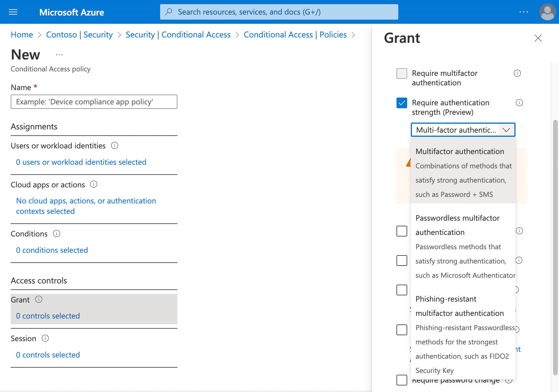
Task: Show info for Conditions
Action: (57, 233)
